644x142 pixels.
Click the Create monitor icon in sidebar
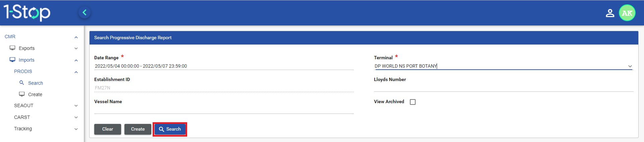22,94
